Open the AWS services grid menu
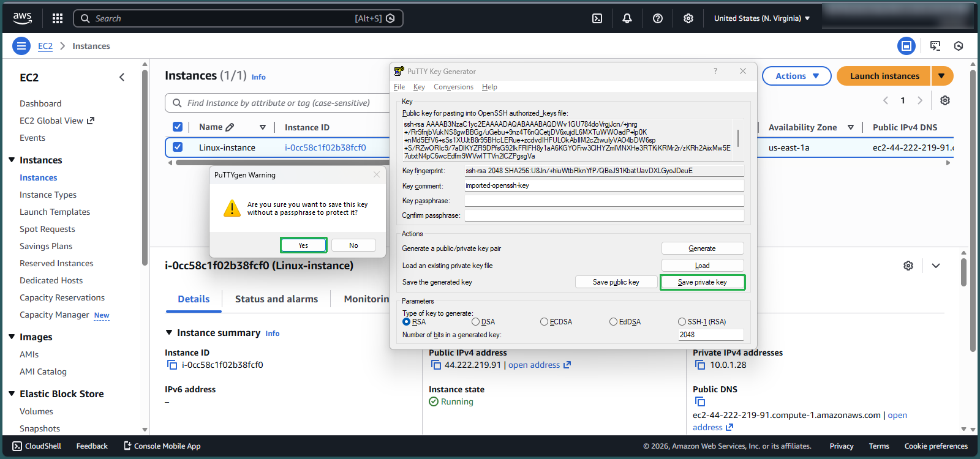 [58, 18]
